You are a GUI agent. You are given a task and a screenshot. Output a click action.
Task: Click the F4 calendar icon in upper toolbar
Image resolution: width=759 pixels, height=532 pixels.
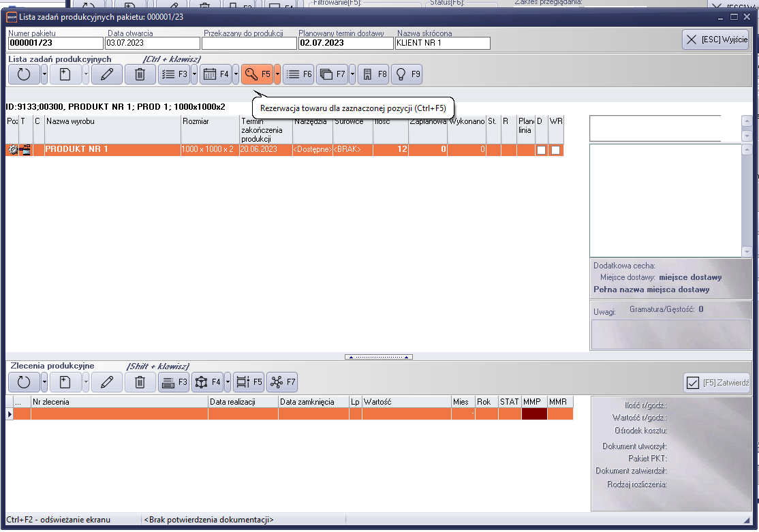(215, 74)
